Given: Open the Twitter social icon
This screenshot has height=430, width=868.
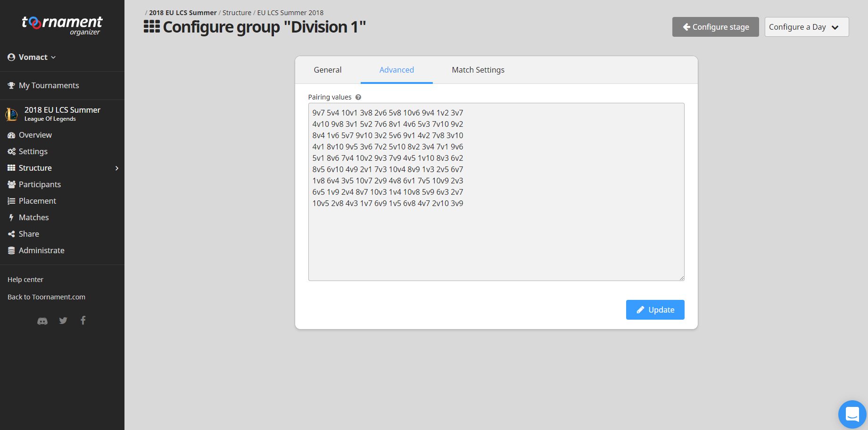Looking at the screenshot, I should point(63,321).
